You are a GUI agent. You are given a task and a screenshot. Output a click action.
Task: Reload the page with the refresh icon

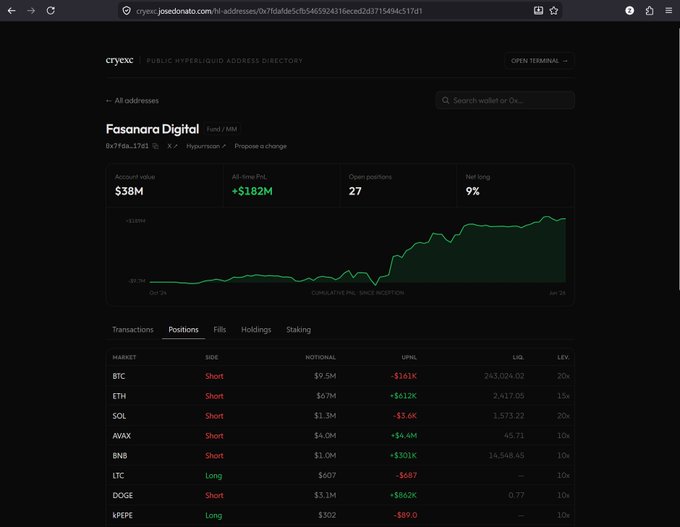[x=51, y=11]
